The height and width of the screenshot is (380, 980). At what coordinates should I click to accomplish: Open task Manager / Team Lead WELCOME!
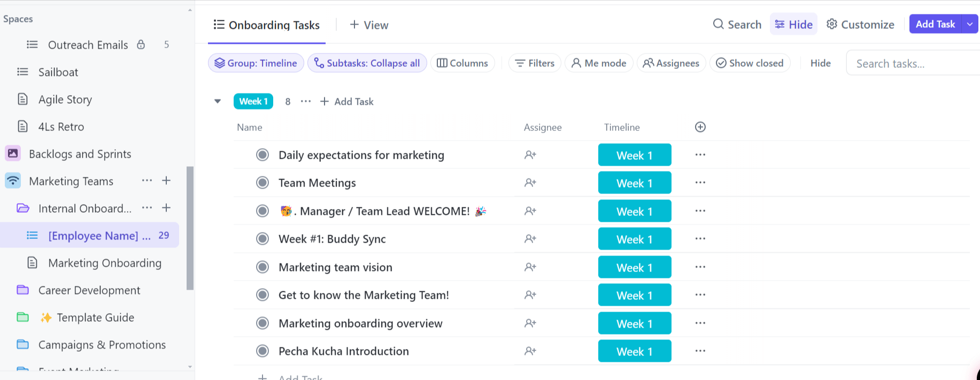(x=383, y=211)
